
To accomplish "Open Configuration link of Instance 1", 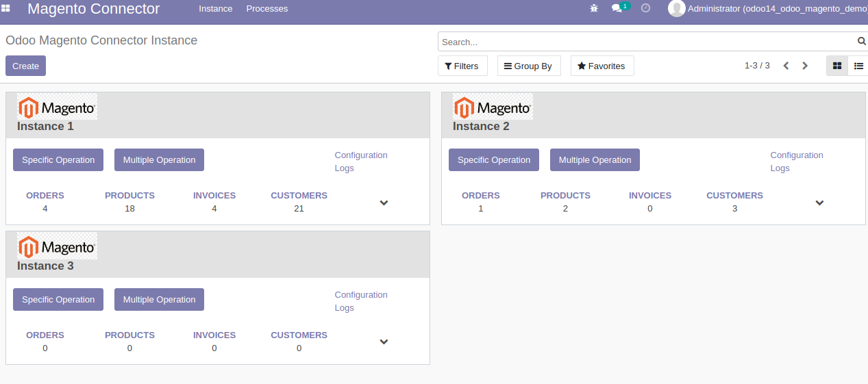I will [x=361, y=155].
